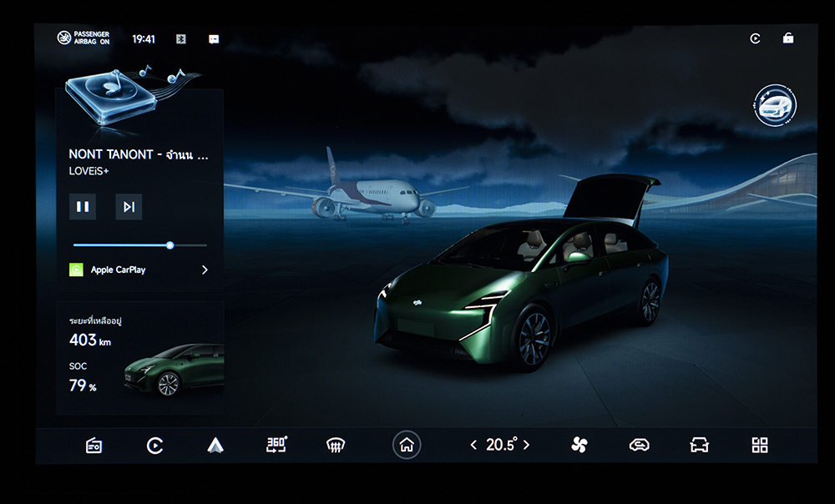Go to home screen button

[x=407, y=446]
